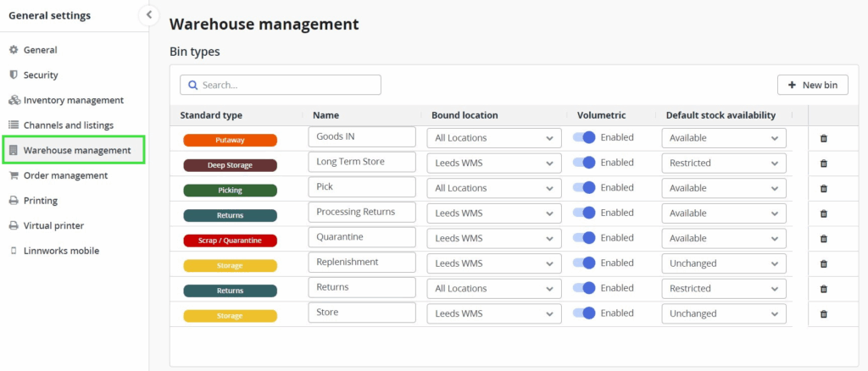This screenshot has height=371, width=868.
Task: Open Bound location dropdown for Long Term Store
Action: [x=494, y=163]
